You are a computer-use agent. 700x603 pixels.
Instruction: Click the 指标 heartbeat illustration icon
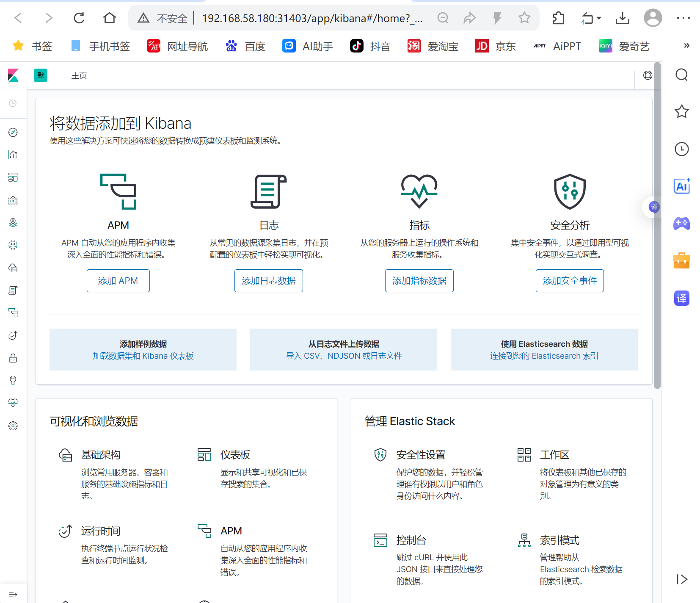point(419,191)
